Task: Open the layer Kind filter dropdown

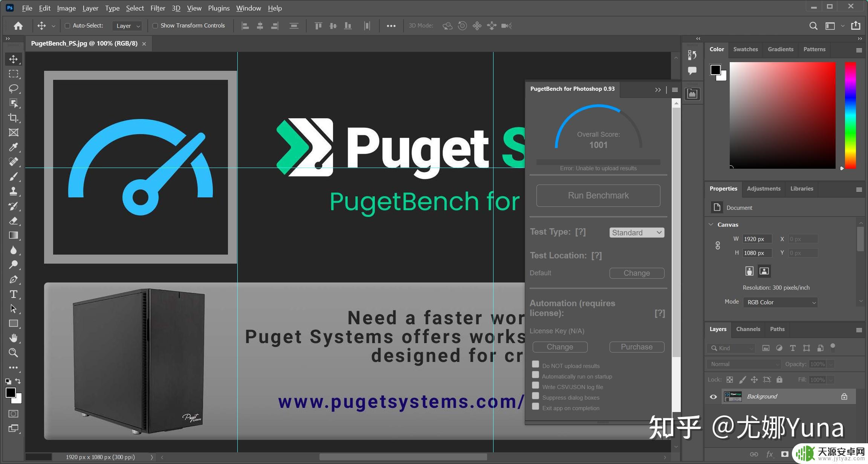Action: point(731,348)
